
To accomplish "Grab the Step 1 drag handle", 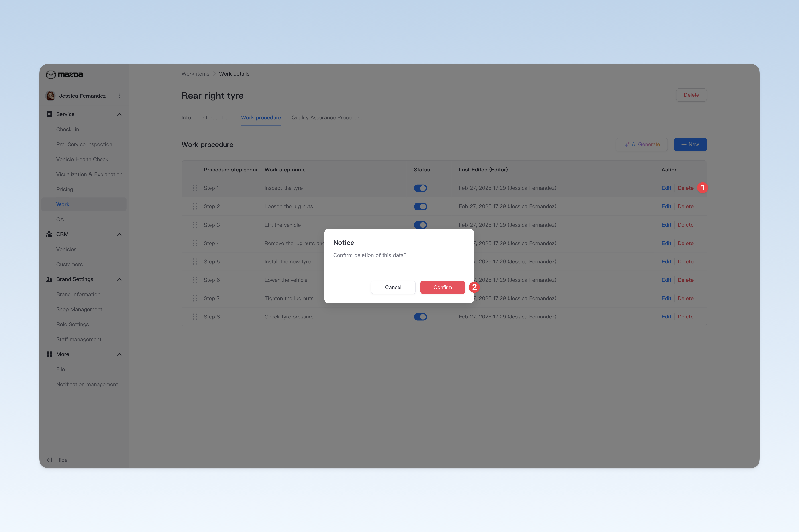I will click(x=195, y=188).
